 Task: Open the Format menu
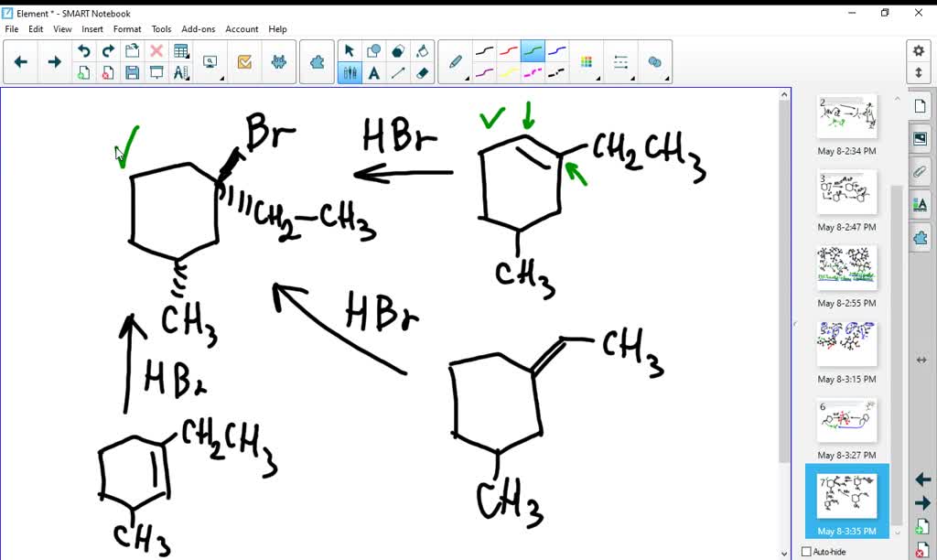tap(127, 28)
